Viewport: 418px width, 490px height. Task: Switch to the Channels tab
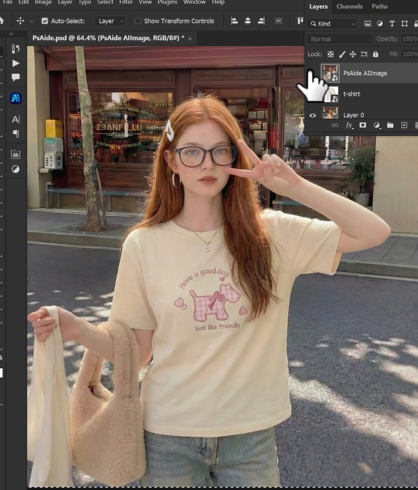click(x=349, y=6)
